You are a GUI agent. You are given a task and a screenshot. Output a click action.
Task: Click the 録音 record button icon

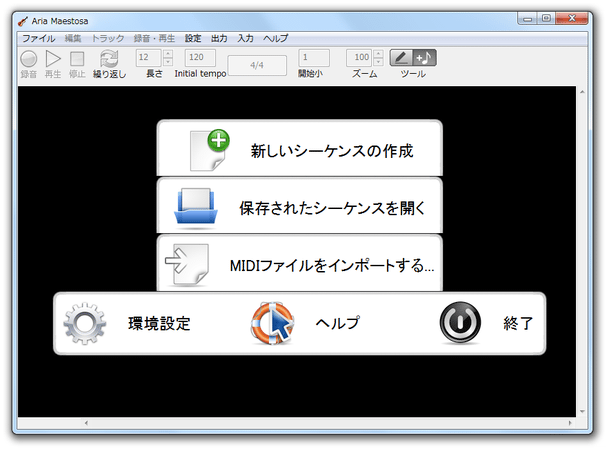(29, 59)
